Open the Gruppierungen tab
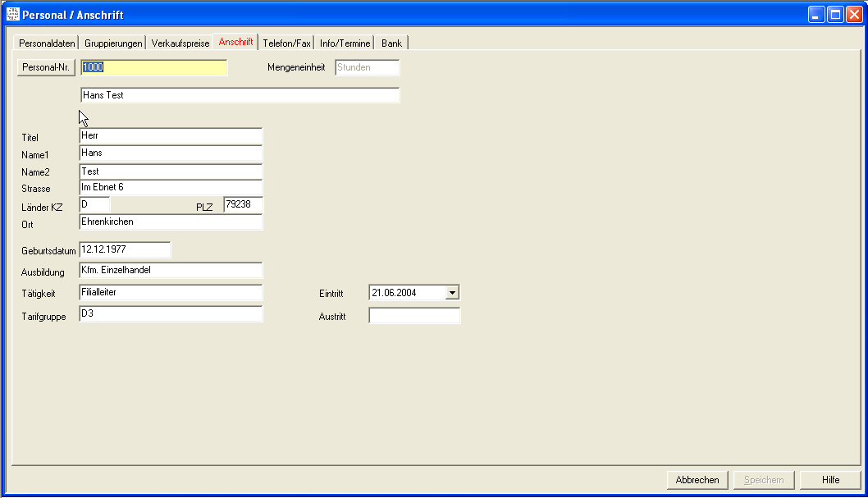The image size is (868, 498). [x=113, y=43]
